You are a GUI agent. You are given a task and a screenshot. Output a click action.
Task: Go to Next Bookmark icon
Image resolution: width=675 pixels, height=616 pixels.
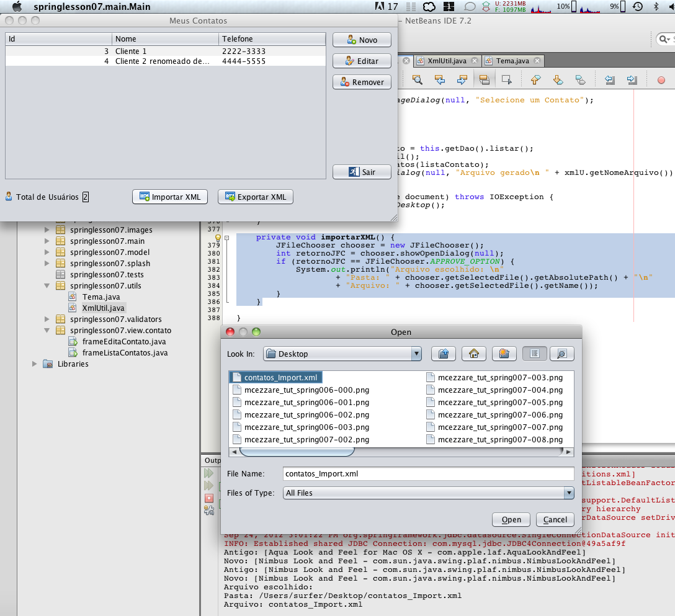558,79
